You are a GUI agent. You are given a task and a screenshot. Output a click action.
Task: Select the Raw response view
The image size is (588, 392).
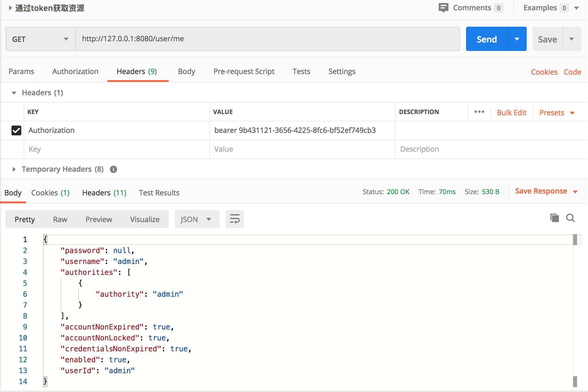(x=60, y=219)
